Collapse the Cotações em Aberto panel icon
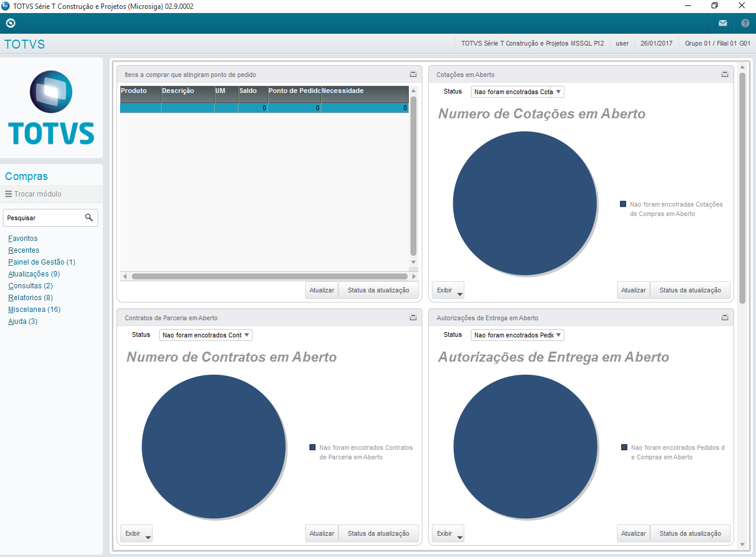 pyautogui.click(x=725, y=74)
